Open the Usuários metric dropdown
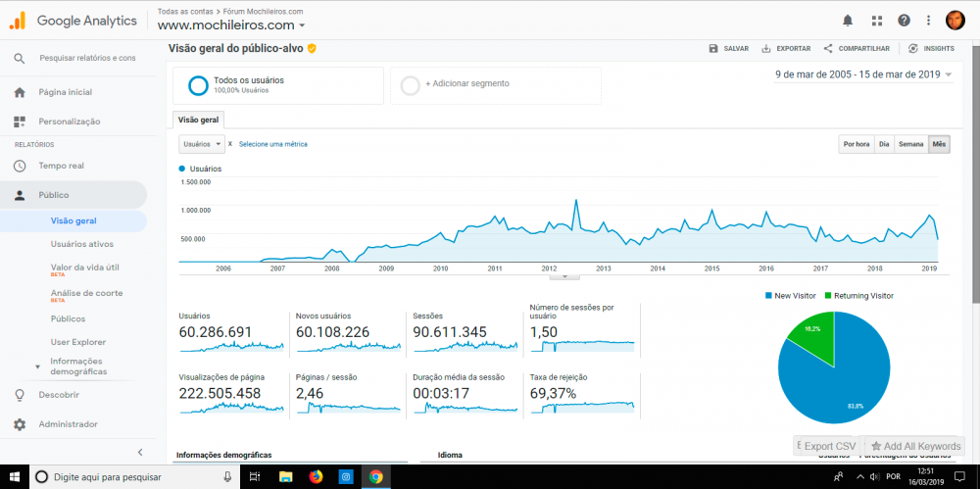Screen dimensions: 980x489 202,144
